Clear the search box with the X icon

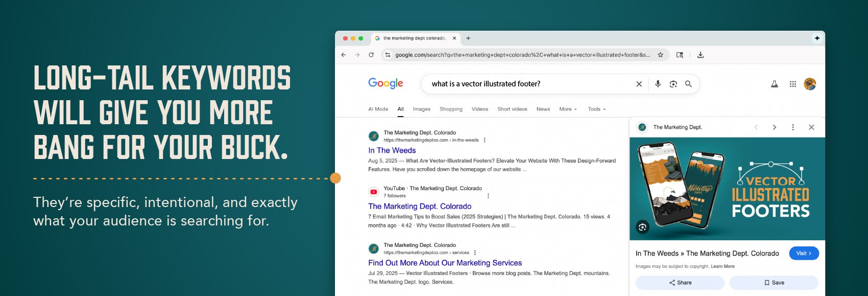click(x=639, y=84)
